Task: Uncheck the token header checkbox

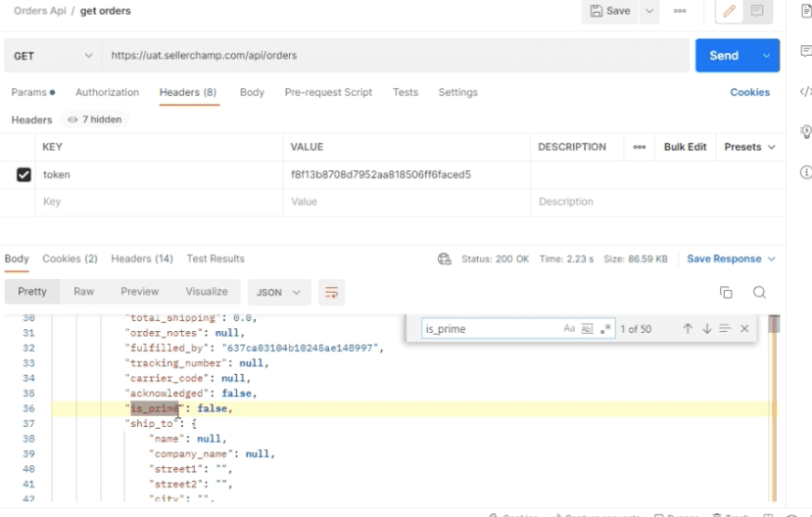Action: 24,174
